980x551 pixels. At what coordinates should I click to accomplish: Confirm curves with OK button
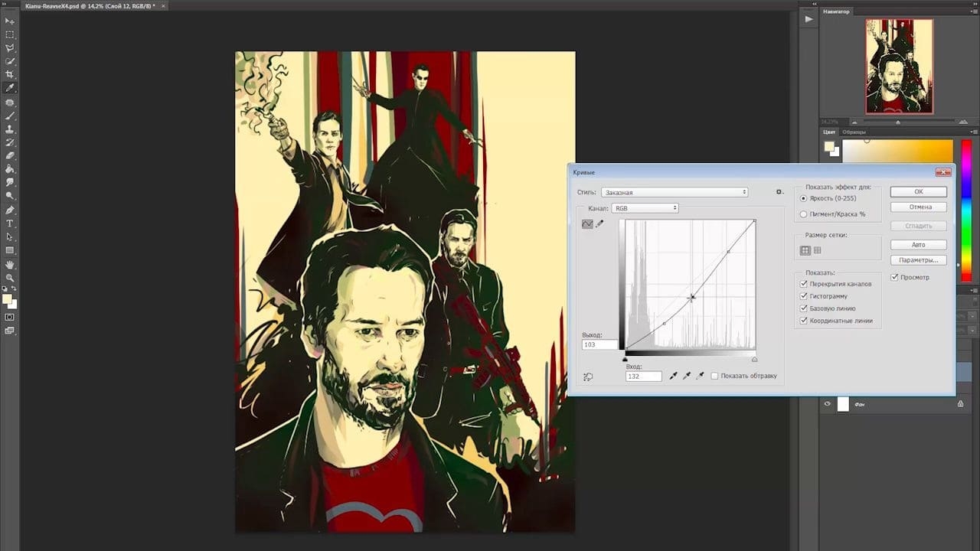pyautogui.click(x=918, y=192)
